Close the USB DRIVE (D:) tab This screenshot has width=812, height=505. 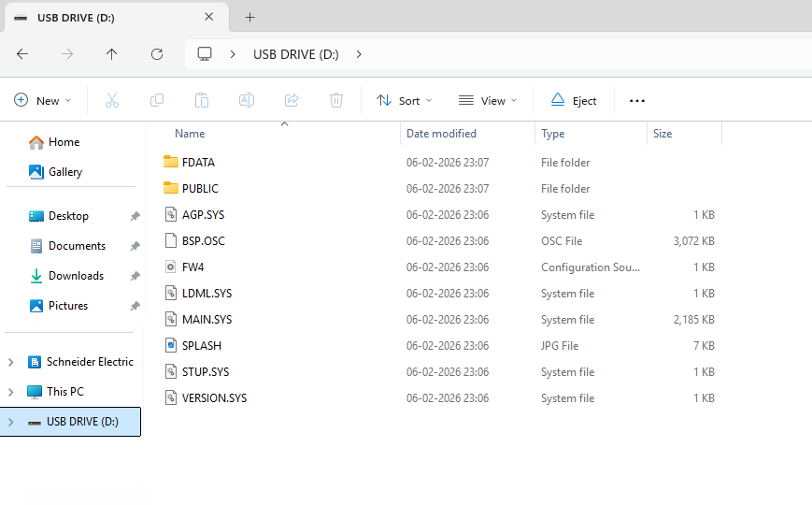tap(208, 17)
